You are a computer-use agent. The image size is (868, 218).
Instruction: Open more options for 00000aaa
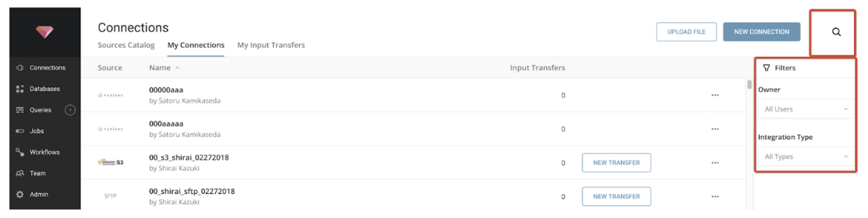tap(715, 95)
